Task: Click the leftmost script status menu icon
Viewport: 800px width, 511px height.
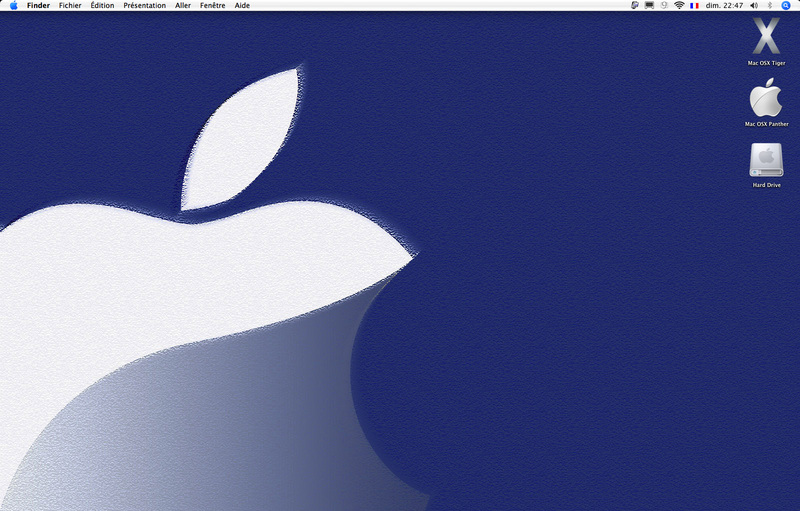Action: point(635,6)
